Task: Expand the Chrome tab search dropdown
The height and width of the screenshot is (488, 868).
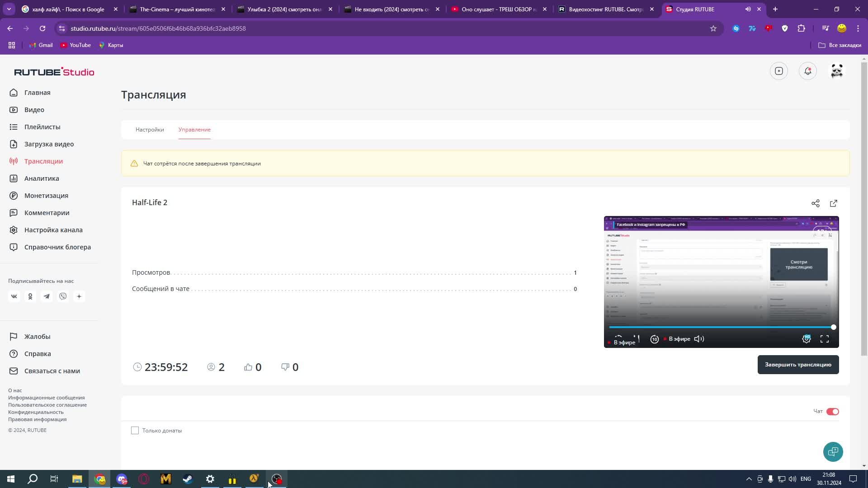Action: click(9, 9)
